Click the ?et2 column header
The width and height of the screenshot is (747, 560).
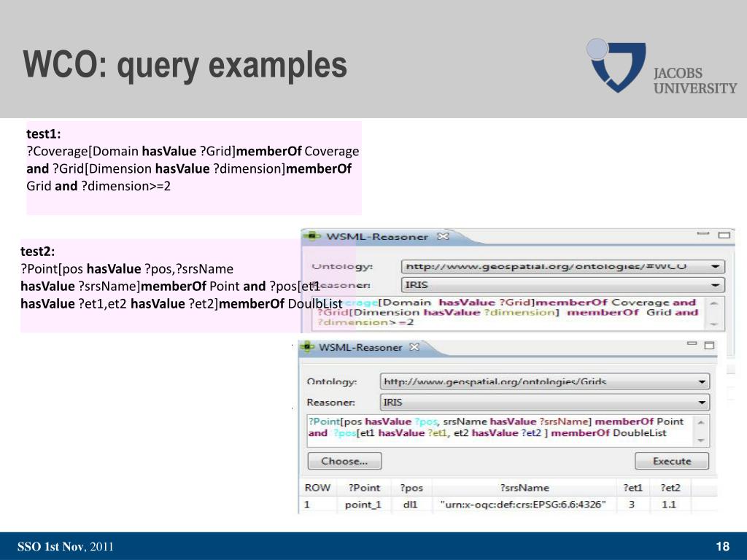670,488
